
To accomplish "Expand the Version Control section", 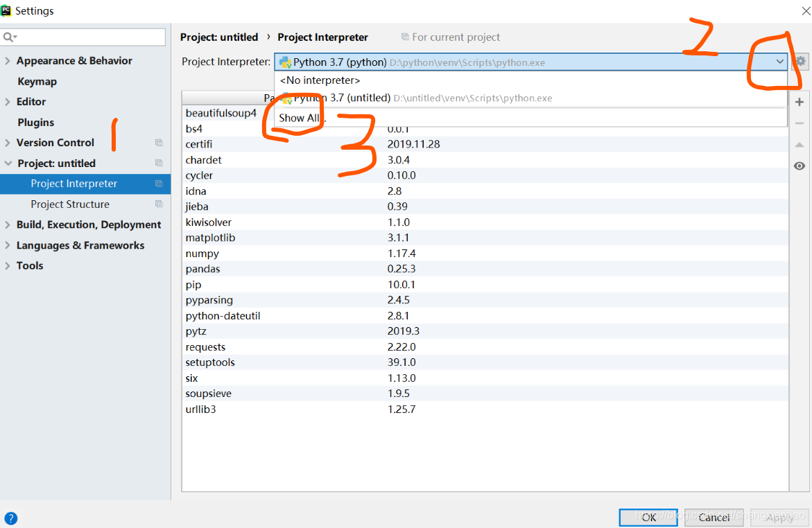I will 7,142.
